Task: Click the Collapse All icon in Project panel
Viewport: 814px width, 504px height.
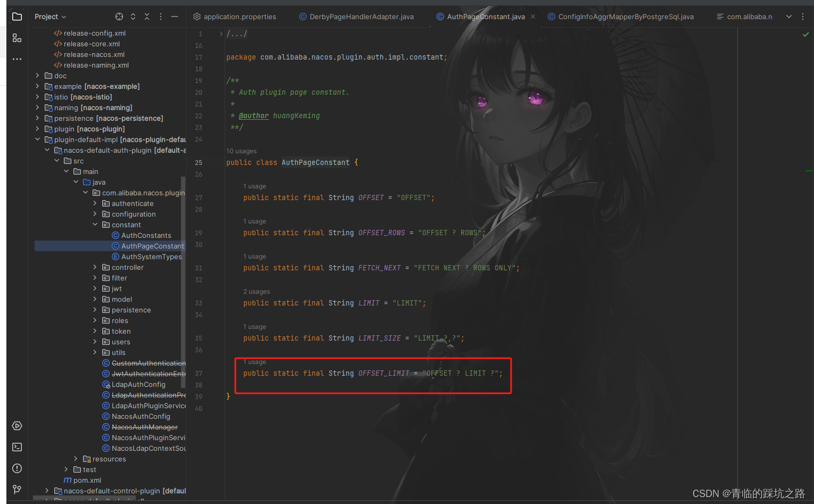Action: (147, 16)
